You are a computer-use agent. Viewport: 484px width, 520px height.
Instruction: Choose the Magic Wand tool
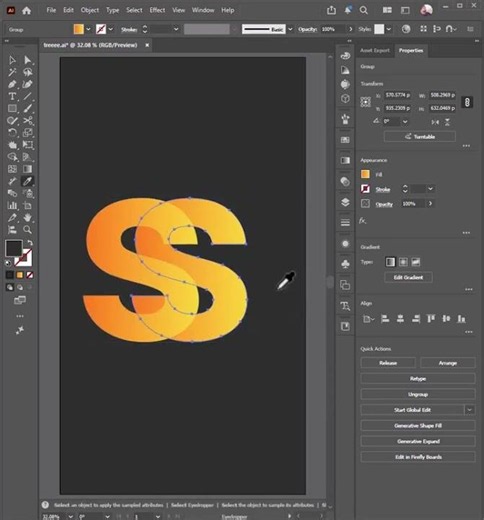pyautogui.click(x=12, y=72)
